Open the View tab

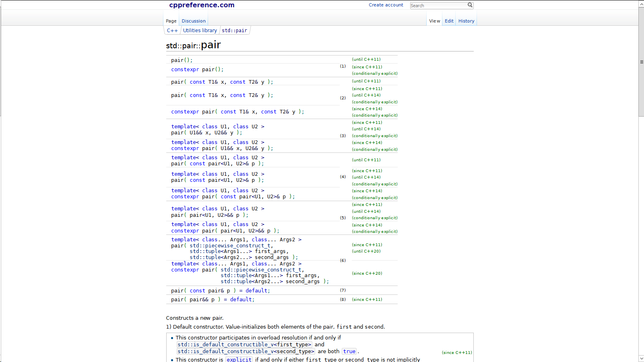tap(434, 21)
